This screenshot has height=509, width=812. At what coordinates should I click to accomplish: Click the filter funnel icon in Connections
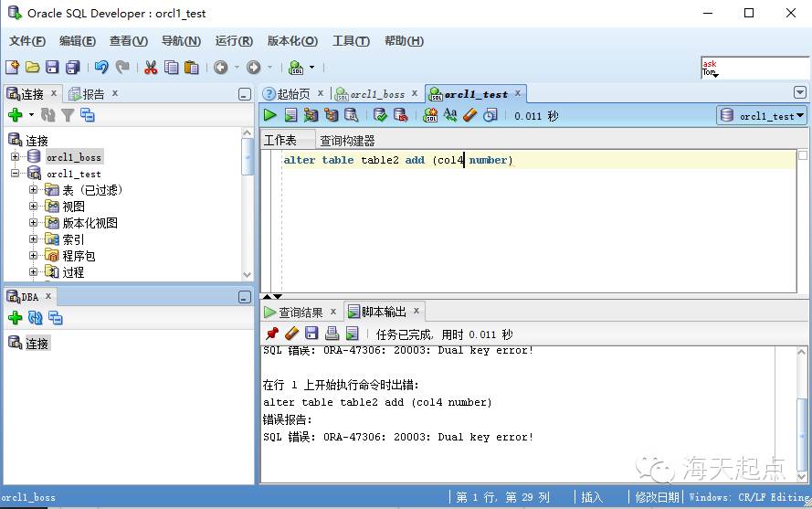(x=68, y=115)
